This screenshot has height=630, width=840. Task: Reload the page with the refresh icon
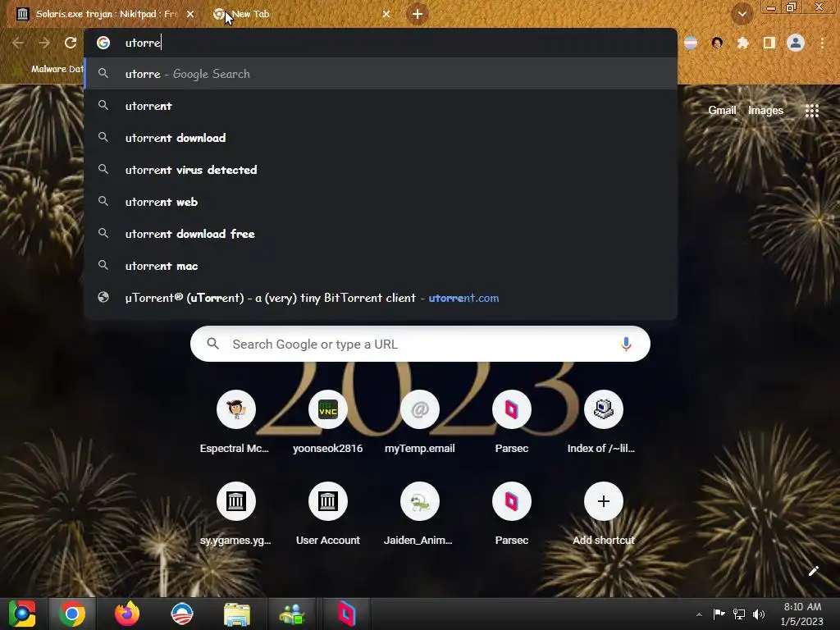[71, 43]
